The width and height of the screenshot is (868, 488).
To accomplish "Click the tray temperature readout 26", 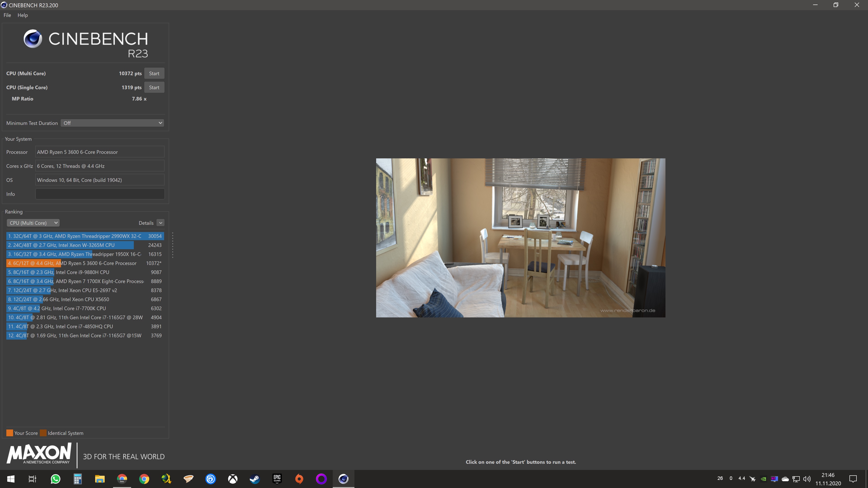I will [720, 478].
